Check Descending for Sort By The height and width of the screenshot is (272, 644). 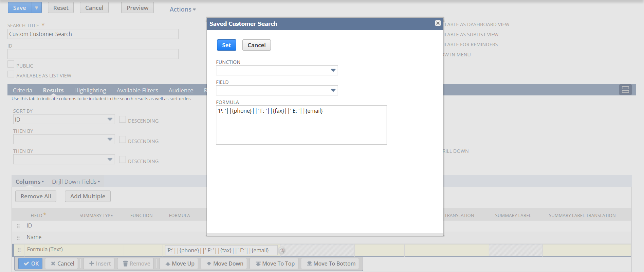click(123, 119)
